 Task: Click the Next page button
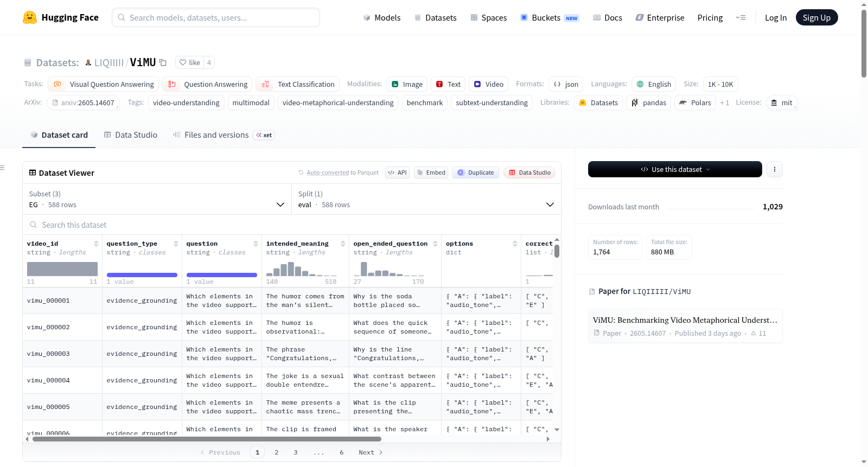point(371,452)
